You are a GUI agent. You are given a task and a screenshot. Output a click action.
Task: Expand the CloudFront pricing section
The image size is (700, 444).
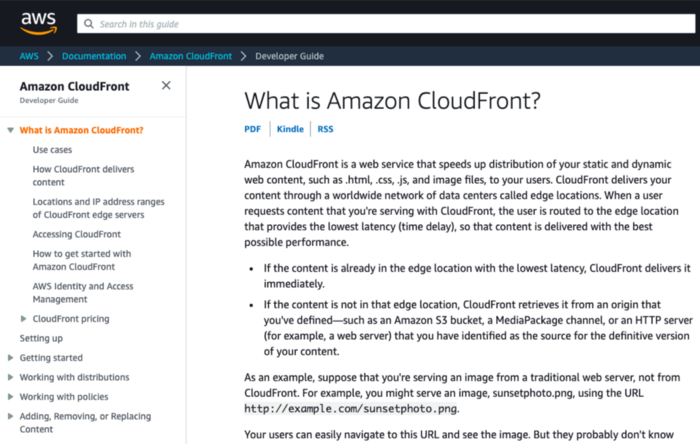click(x=23, y=319)
